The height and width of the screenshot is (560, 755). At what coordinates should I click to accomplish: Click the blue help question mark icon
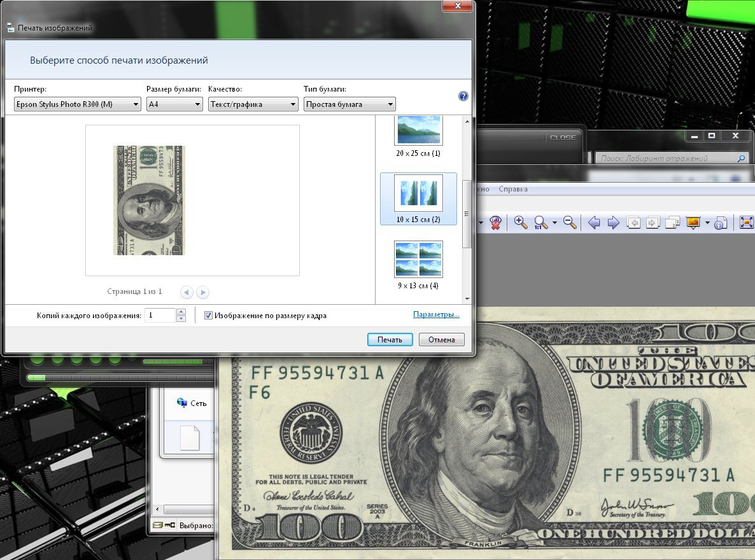point(463,96)
